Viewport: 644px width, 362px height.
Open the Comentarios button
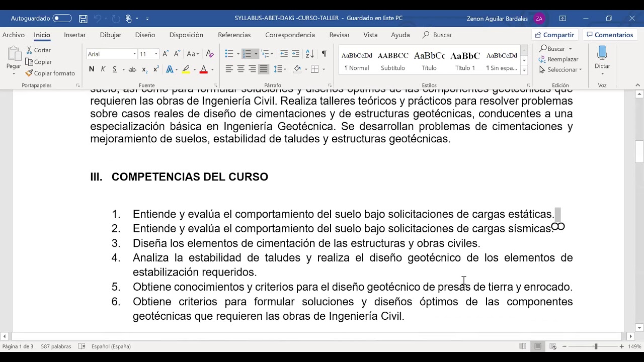[x=609, y=35]
